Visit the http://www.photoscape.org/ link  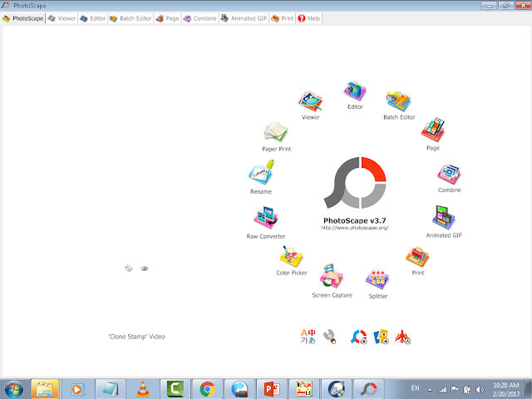coord(355,228)
